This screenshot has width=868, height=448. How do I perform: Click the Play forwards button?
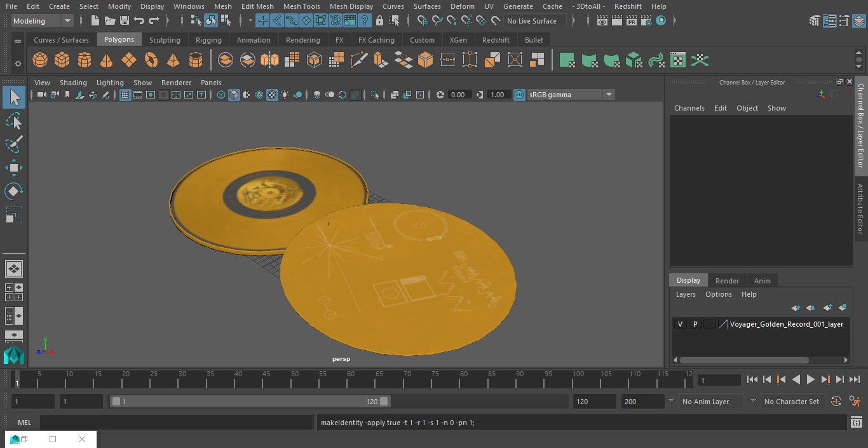click(811, 379)
